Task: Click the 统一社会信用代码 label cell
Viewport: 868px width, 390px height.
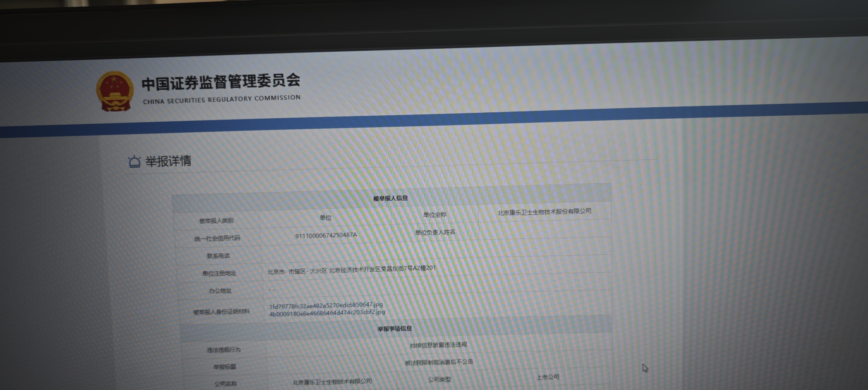Action: tap(217, 238)
